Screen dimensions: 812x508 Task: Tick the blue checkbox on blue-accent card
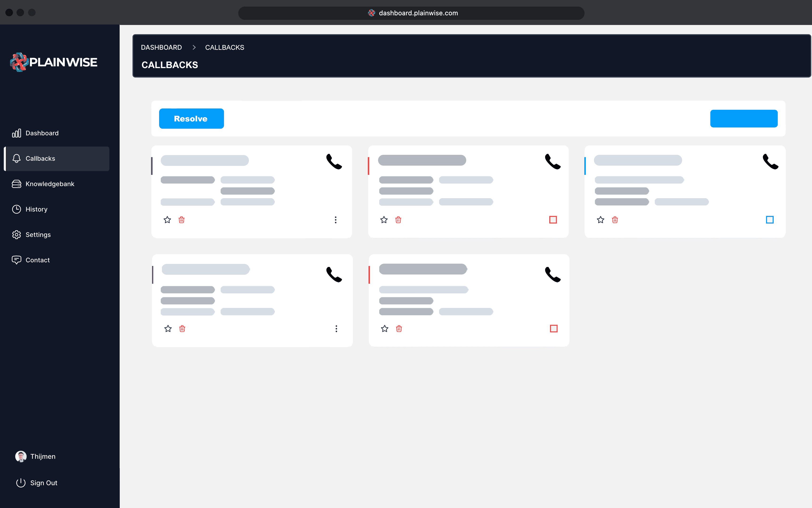[770, 220]
